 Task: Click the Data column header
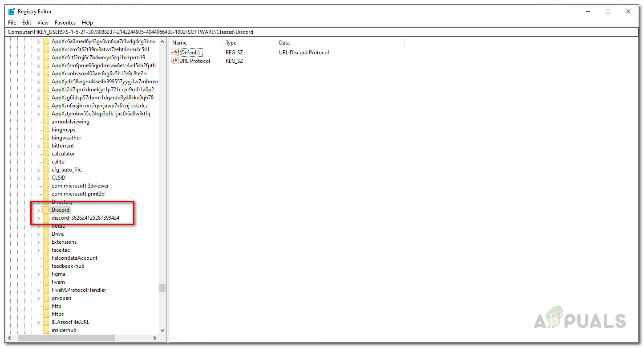point(340,43)
